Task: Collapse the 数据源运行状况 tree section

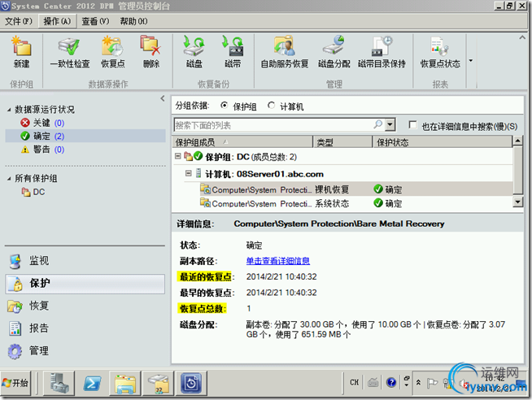Action: [x=9, y=110]
